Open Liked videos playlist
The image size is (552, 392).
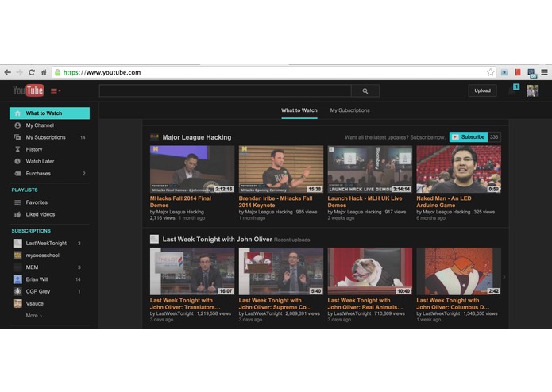(49, 214)
